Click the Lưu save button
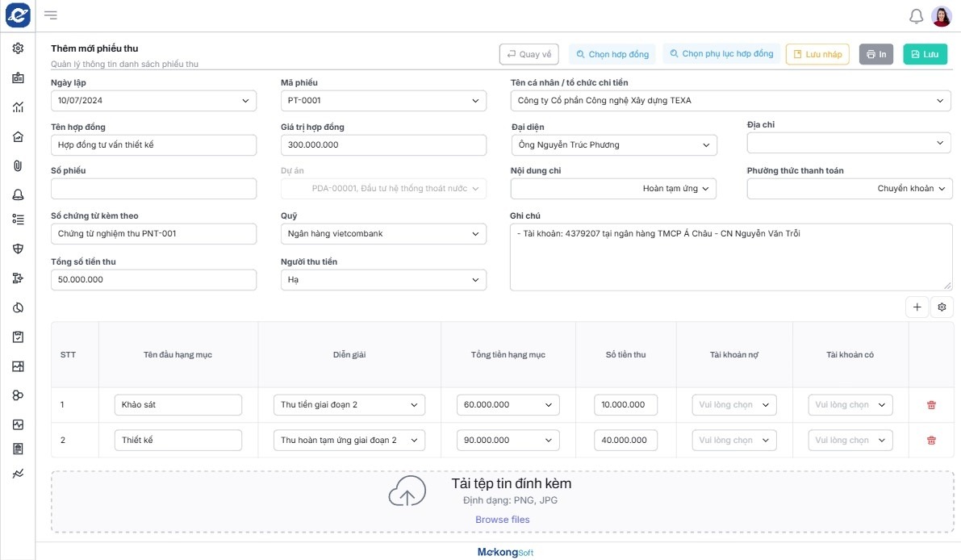This screenshot has height=560, width=961. [x=925, y=54]
